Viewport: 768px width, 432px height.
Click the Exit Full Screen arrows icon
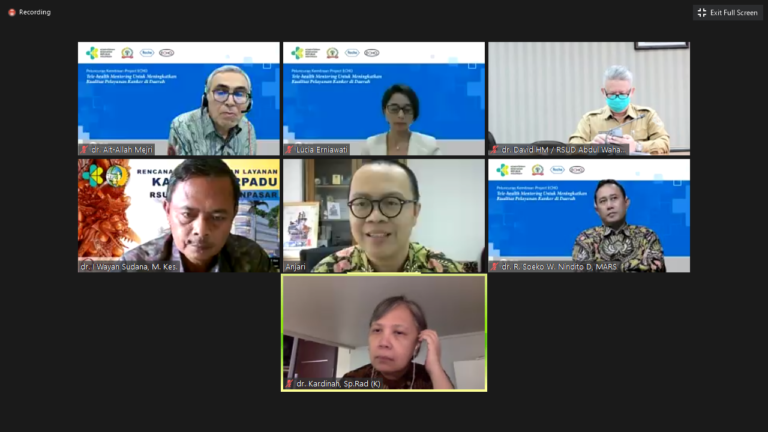click(x=702, y=13)
